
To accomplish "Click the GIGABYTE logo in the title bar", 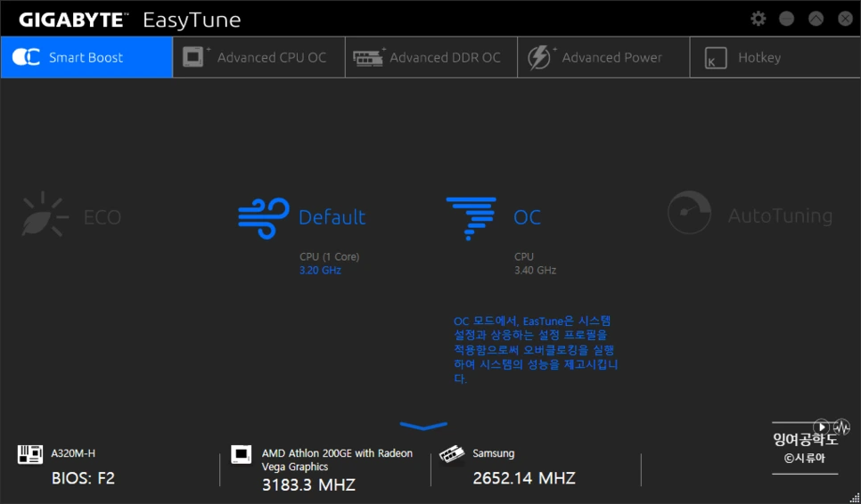I will pyautogui.click(x=73, y=20).
